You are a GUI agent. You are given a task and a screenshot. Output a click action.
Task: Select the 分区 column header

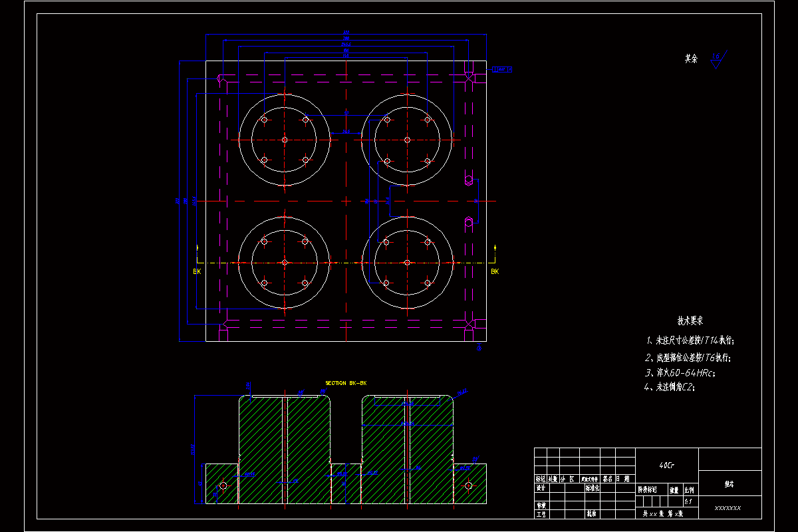tap(567, 479)
